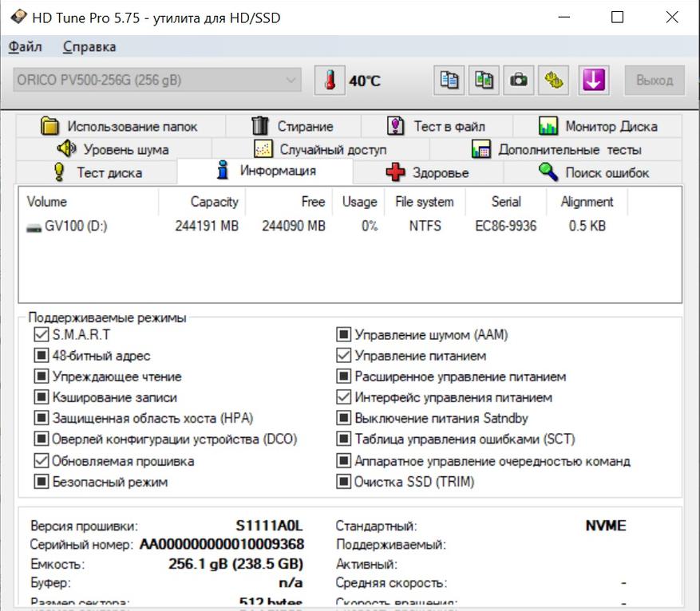Open the Файл menu
This screenshot has height=611, width=700.
[x=26, y=47]
